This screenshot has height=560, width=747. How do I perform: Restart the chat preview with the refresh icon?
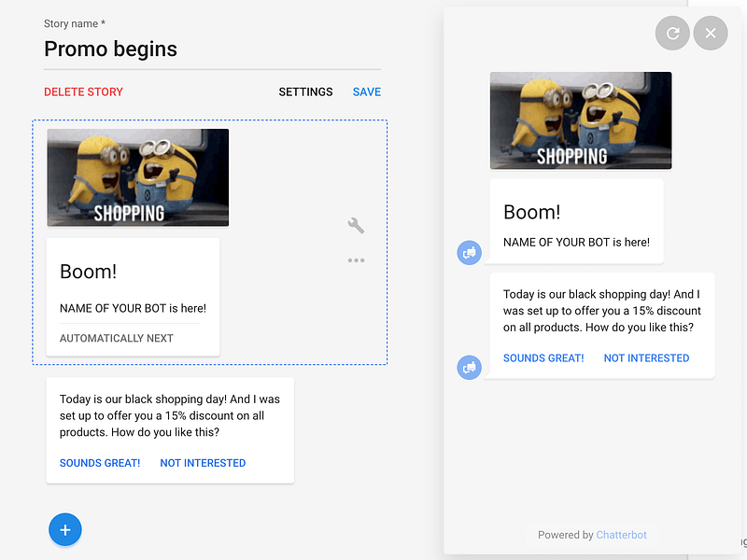point(672,33)
